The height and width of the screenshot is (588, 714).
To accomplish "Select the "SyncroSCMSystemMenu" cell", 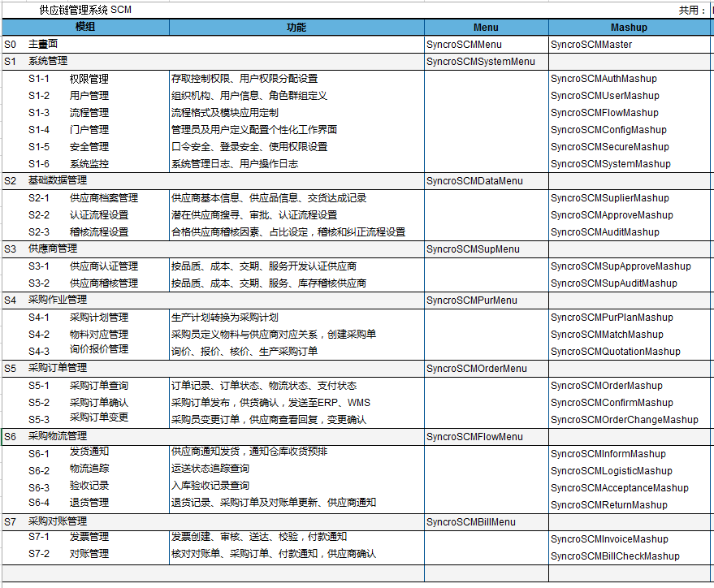I will [480, 62].
